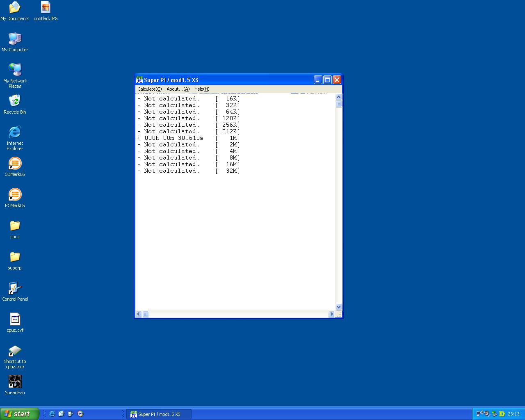Click horizontal scrollbar left arrow
The width and height of the screenshot is (525, 420).
tap(139, 314)
